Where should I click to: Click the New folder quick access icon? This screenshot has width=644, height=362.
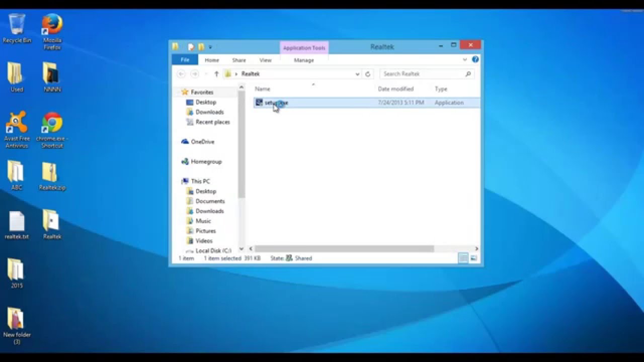201,47
